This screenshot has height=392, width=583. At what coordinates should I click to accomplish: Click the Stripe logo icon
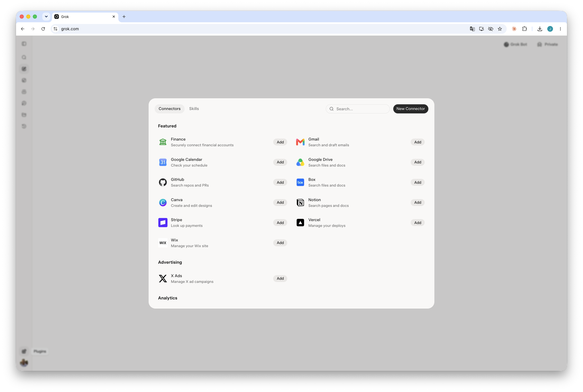(163, 223)
